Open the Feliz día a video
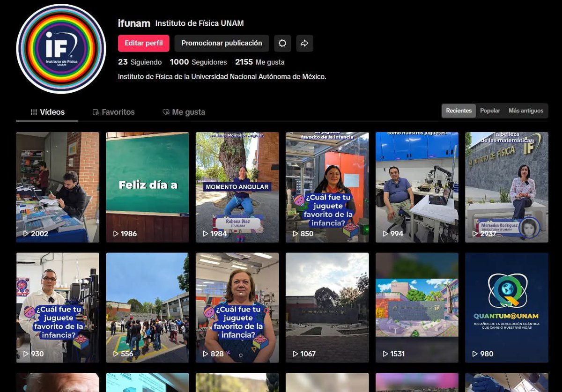This screenshot has height=392, width=562. [x=148, y=187]
